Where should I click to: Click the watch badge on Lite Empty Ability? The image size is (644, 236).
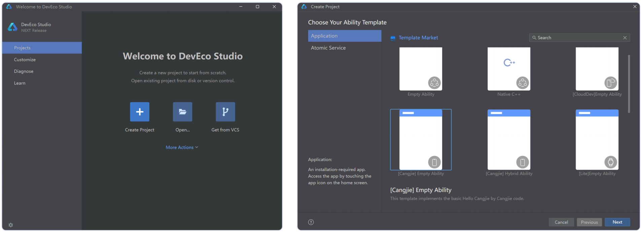[x=611, y=162]
